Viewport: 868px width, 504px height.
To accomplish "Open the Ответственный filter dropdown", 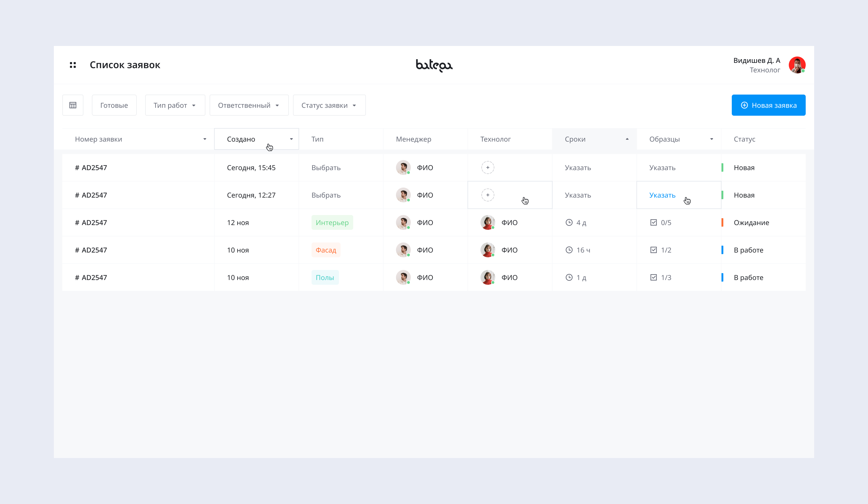I will 249,105.
